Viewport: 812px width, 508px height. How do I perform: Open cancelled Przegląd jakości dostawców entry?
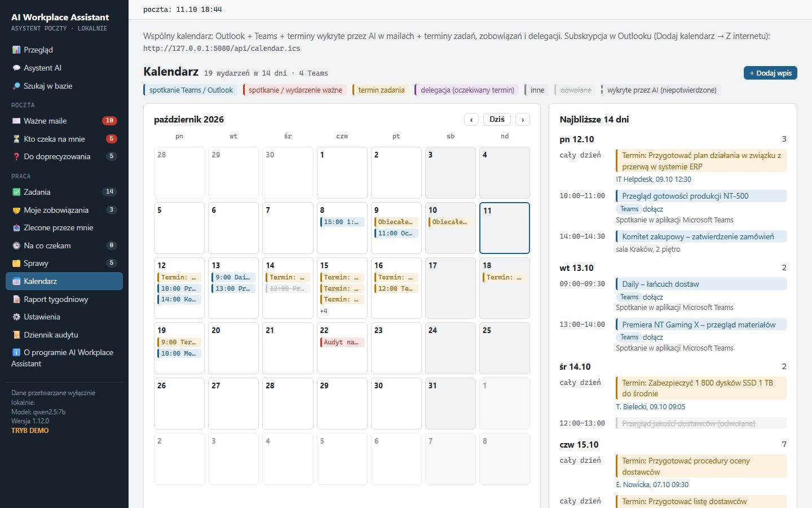click(x=701, y=423)
